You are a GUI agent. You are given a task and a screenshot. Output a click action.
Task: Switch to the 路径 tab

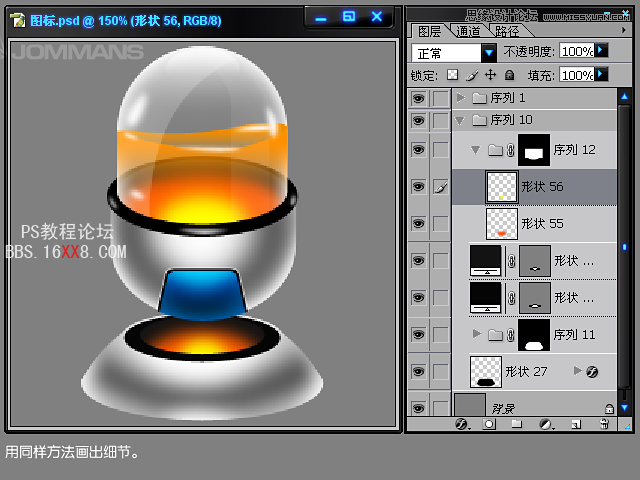(x=507, y=31)
